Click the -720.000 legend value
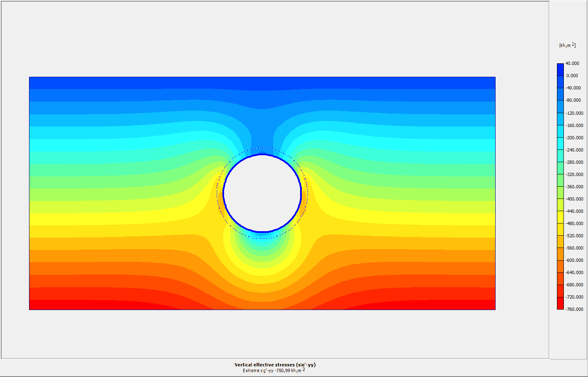Screen dimensions: 588x377 [574, 297]
